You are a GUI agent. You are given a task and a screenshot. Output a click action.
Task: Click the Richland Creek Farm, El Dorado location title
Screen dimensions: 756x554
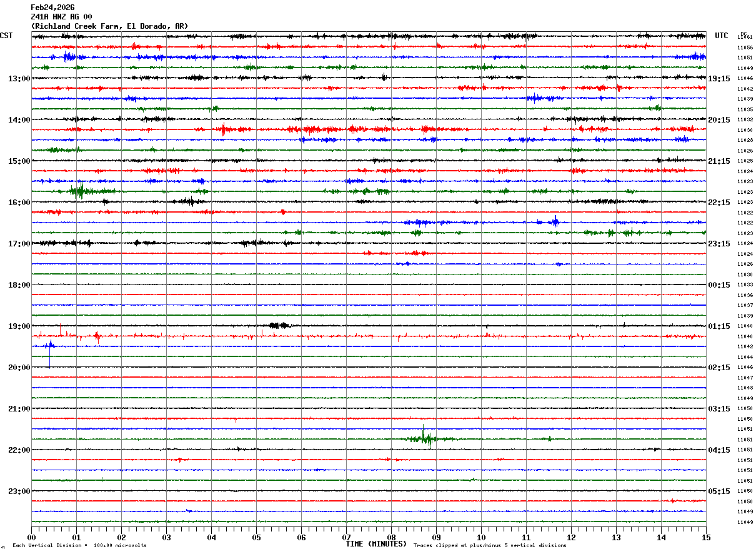tap(109, 26)
